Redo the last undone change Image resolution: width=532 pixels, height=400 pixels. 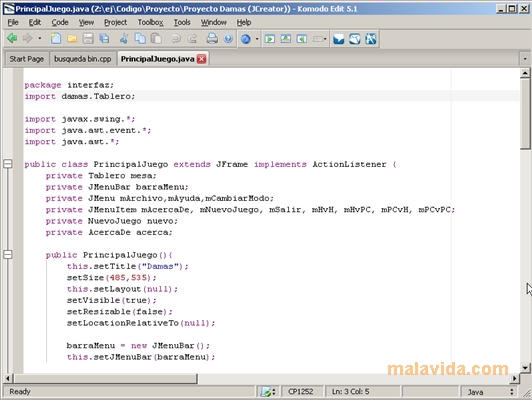(x=192, y=38)
